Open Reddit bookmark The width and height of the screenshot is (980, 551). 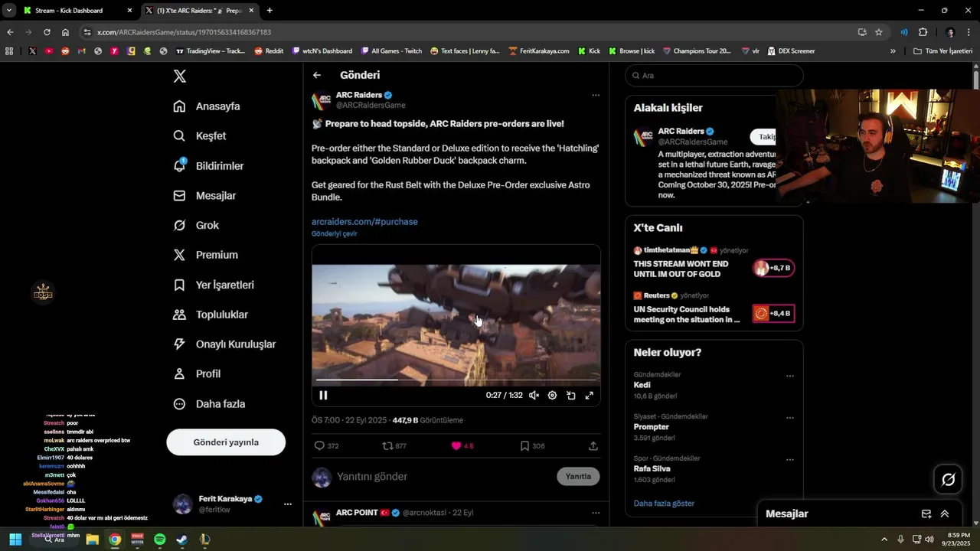(269, 51)
